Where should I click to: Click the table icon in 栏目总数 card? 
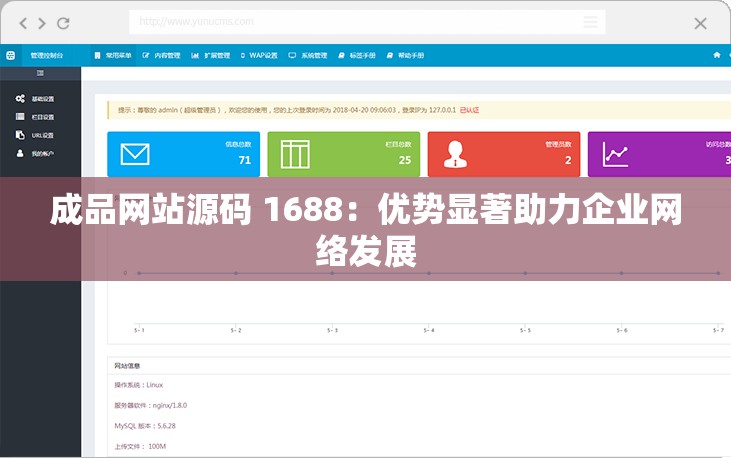(295, 154)
